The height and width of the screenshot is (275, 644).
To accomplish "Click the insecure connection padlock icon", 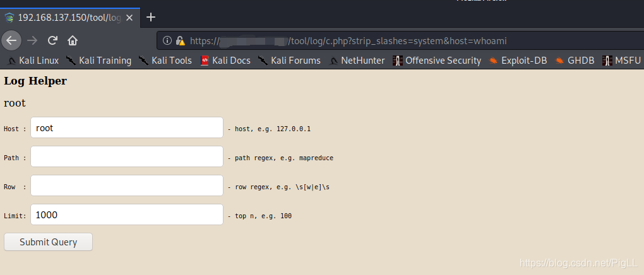I will coord(180,41).
